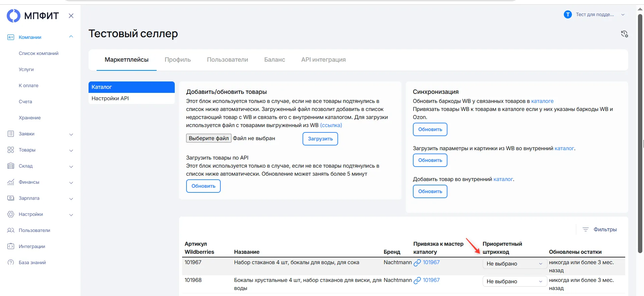This screenshot has height=296, width=644.
Task: Switch to the Баланс tab
Action: [275, 60]
